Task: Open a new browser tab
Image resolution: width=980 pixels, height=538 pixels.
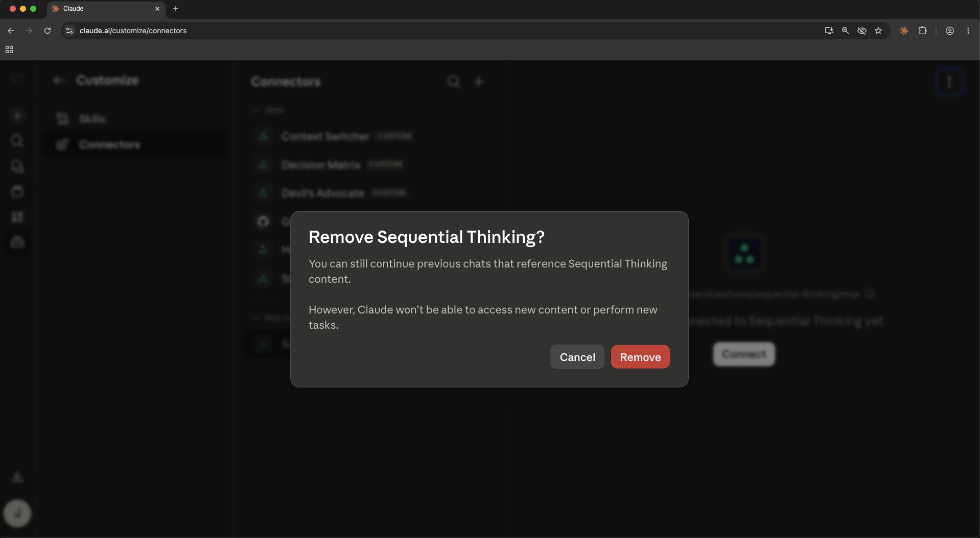Action: (176, 9)
